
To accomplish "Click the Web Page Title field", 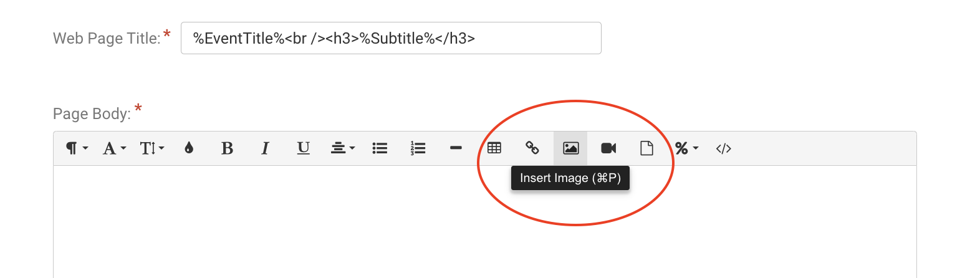I will [391, 39].
